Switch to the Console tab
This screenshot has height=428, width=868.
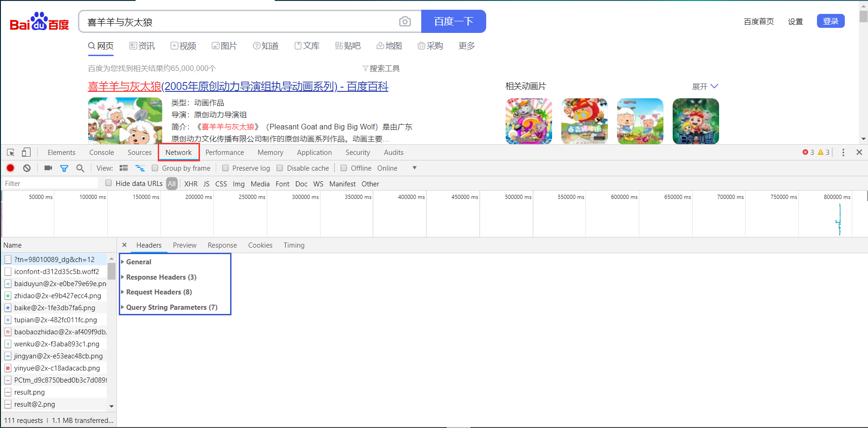click(102, 152)
